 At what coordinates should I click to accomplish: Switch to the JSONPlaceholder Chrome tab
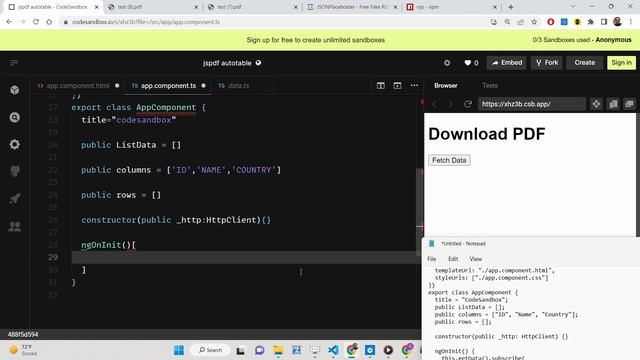pos(351,7)
